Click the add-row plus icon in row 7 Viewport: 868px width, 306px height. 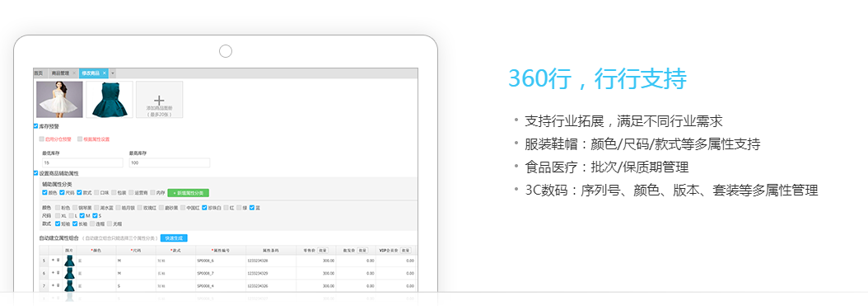[54, 285]
